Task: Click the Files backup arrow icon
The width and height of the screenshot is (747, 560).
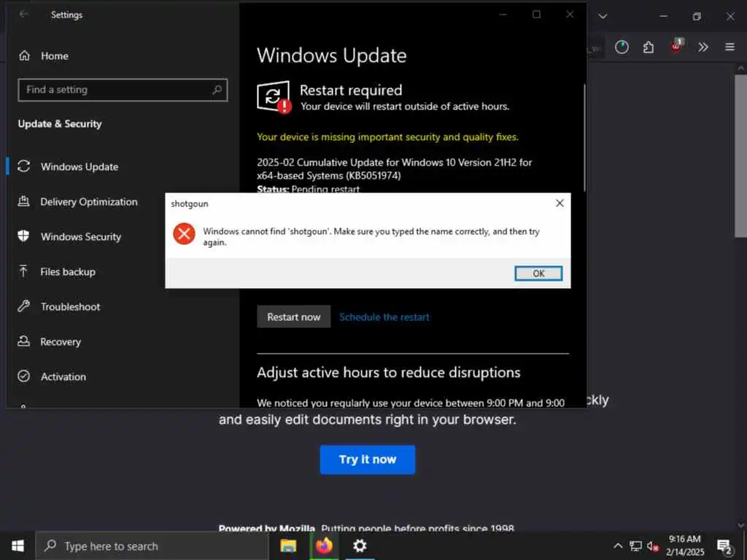Action: point(23,271)
